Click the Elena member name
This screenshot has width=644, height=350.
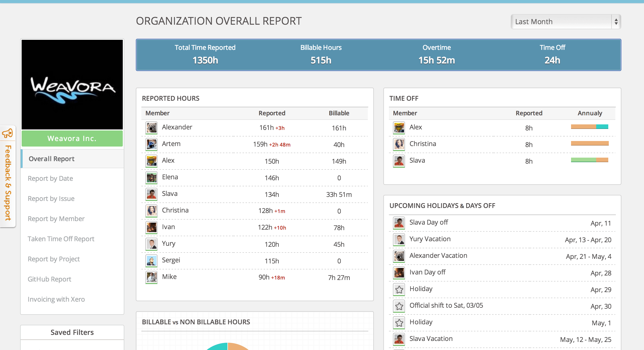coord(170,177)
